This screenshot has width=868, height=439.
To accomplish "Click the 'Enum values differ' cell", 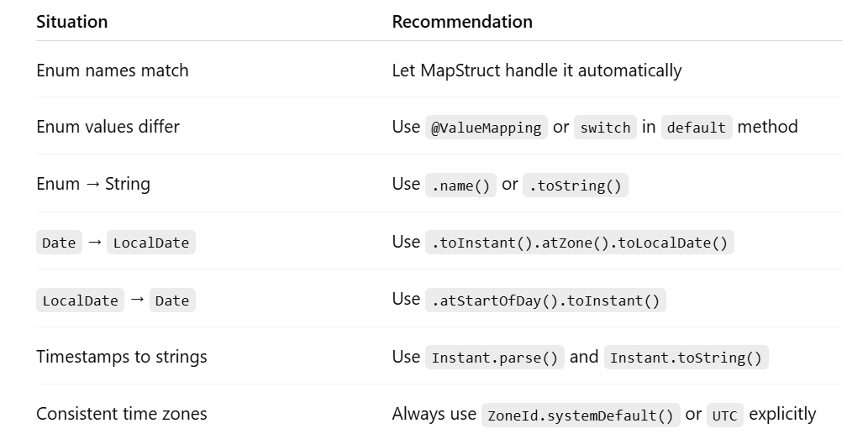I will click(x=108, y=127).
